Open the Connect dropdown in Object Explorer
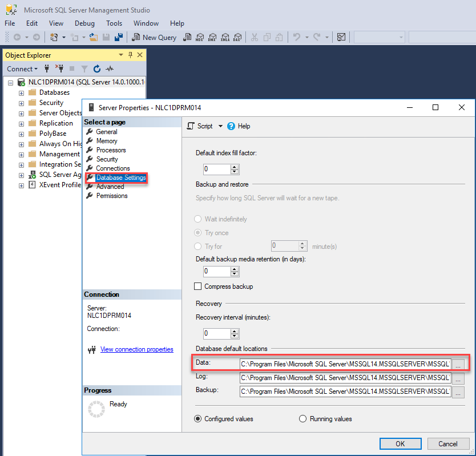The image size is (476, 456). pos(22,69)
